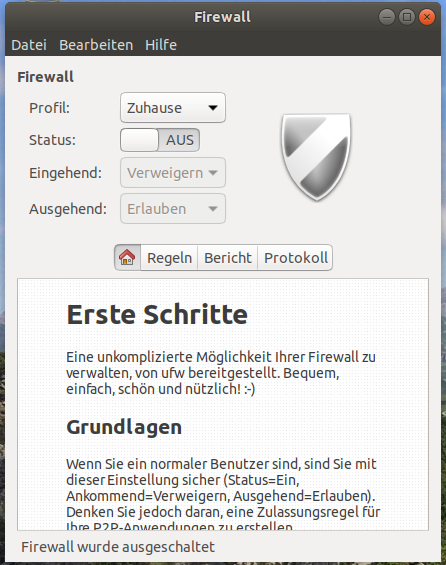Open the Hilfe menu
Image resolution: width=446 pixels, height=565 pixels.
pyautogui.click(x=161, y=45)
